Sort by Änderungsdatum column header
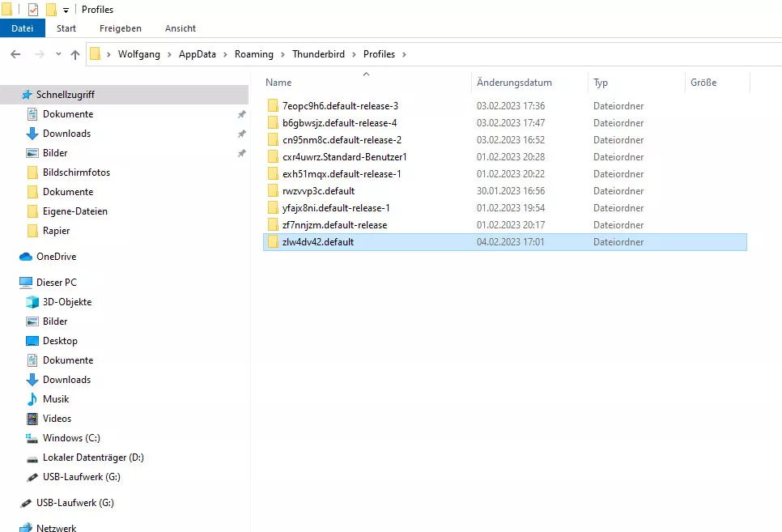The height and width of the screenshot is (532, 782). coord(514,83)
